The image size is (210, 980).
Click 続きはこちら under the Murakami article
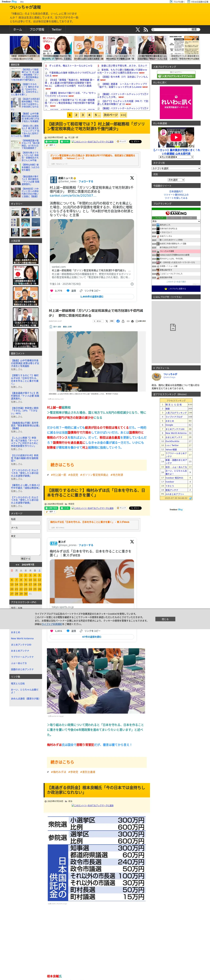[x=62, y=465]
